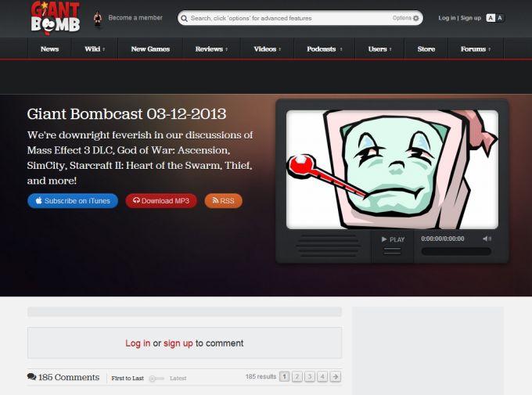This screenshot has height=395, width=532.
Task: Click Subscribe on iTunes button
Action: (73, 201)
